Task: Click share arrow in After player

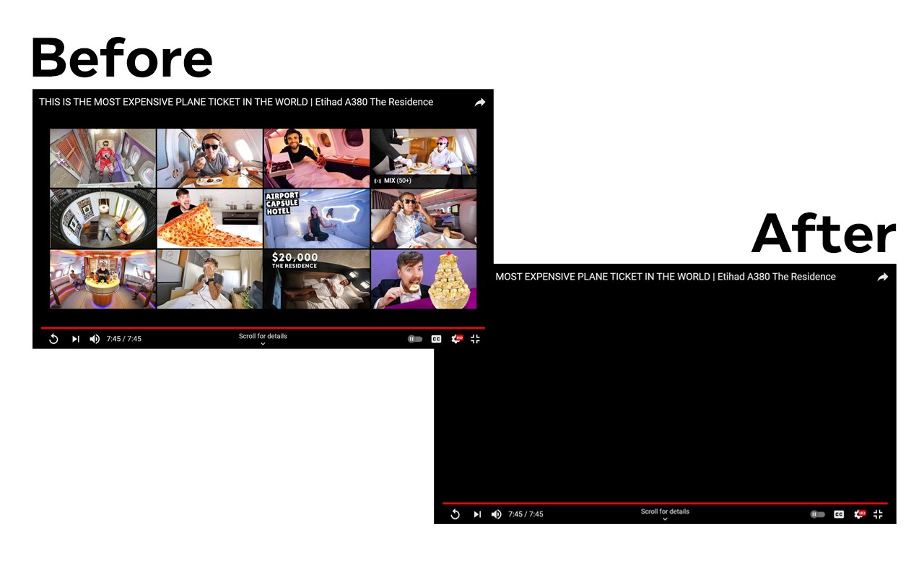Action: pos(882,277)
